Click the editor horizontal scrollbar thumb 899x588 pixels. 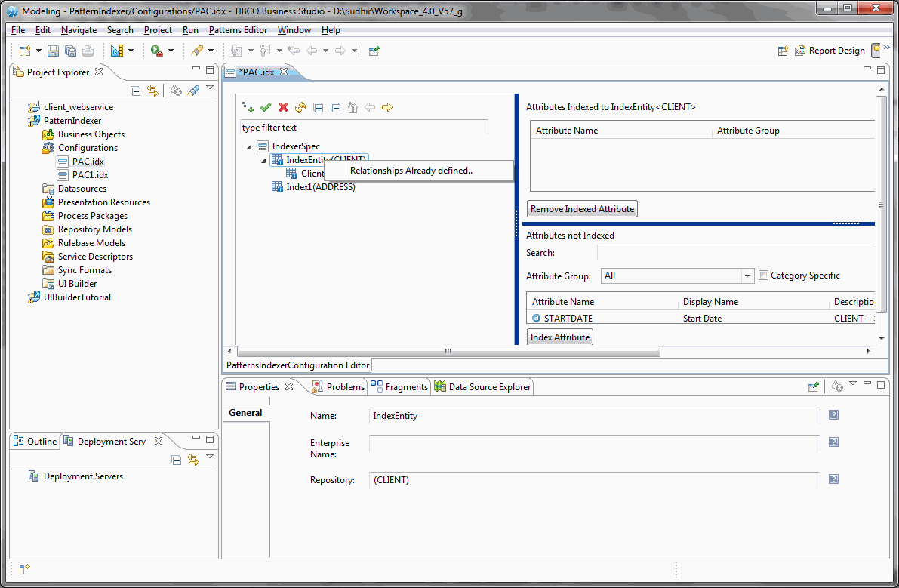(448, 351)
